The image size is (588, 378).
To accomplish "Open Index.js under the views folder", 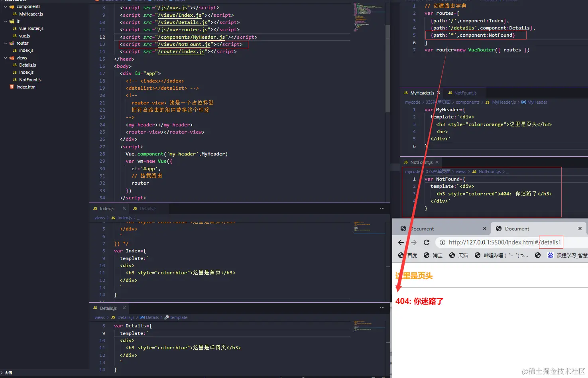I will 26,72.
